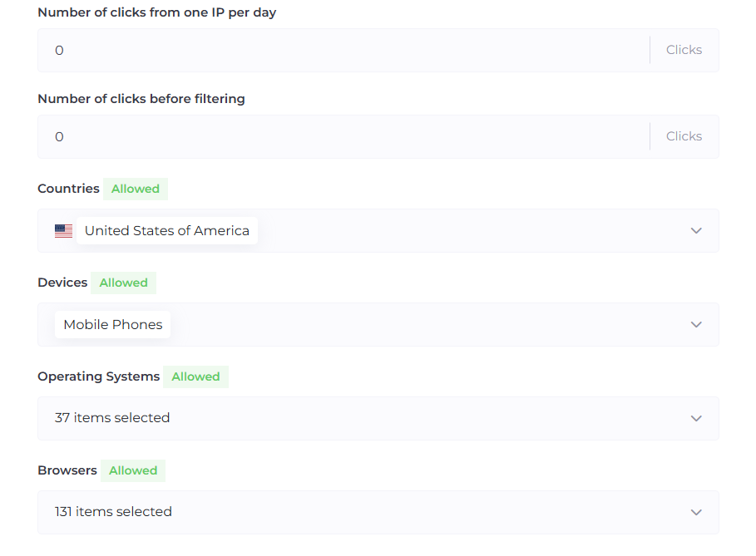The height and width of the screenshot is (556, 756).
Task: Toggle the Operating Systems Allowed badge
Action: (195, 376)
